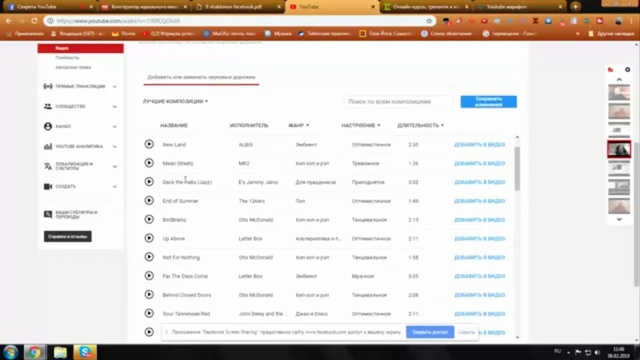Expand the channel sidebar section
This screenshot has width=640, height=360.
click(115, 127)
